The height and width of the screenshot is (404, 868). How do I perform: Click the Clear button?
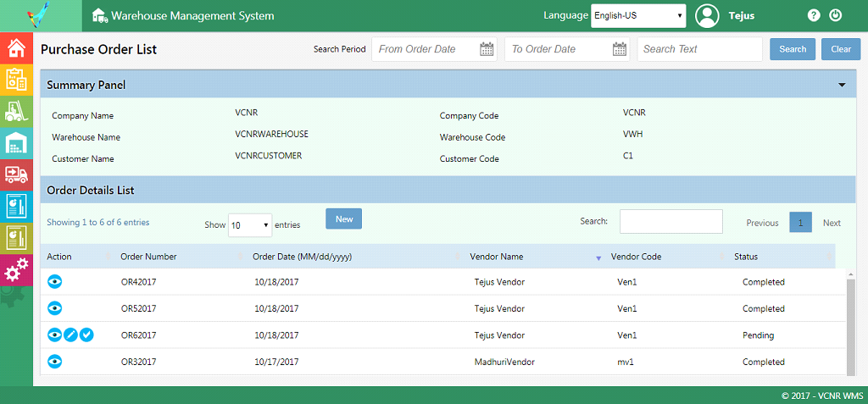click(841, 49)
